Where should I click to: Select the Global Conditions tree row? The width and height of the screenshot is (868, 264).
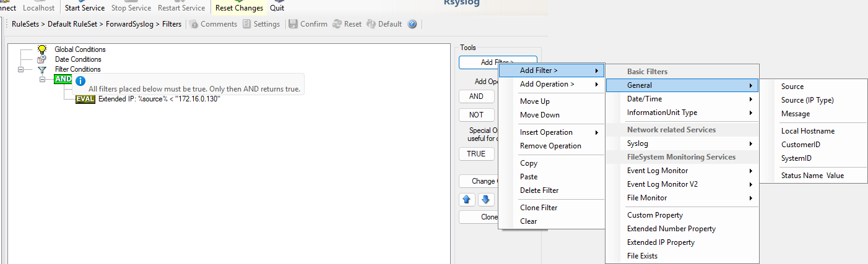coord(80,49)
